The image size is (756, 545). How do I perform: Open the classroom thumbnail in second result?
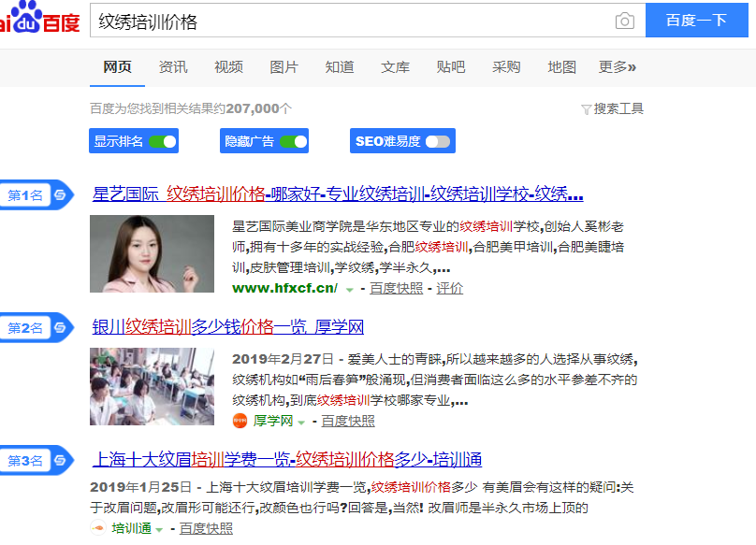(x=152, y=386)
